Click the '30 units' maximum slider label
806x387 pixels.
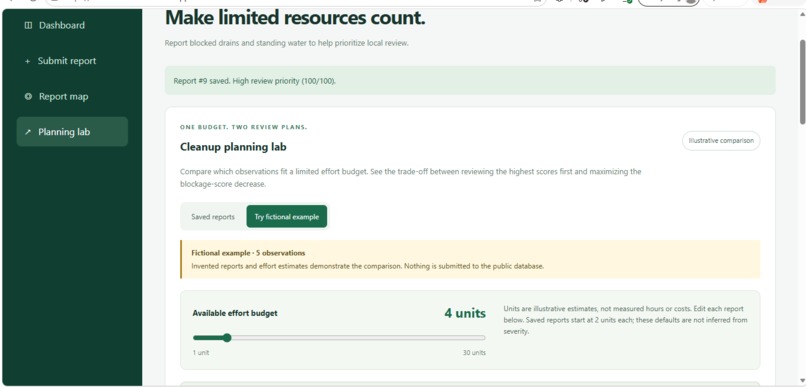(x=474, y=353)
